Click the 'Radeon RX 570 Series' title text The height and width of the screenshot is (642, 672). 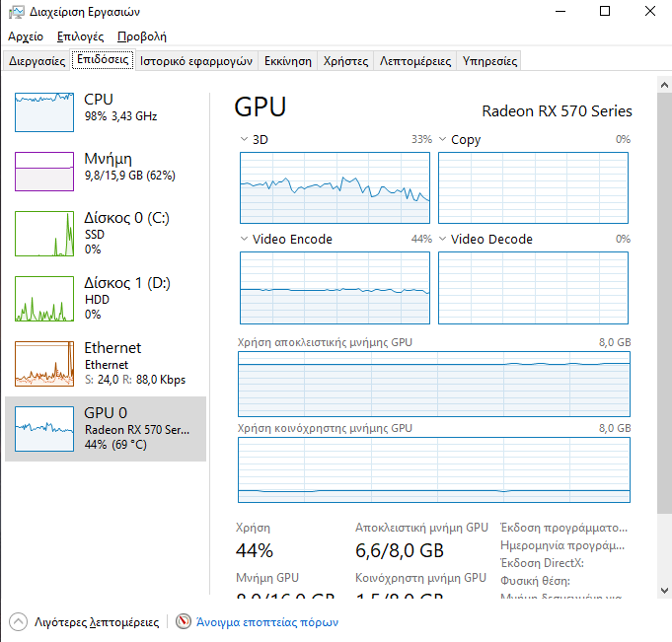coord(557,110)
